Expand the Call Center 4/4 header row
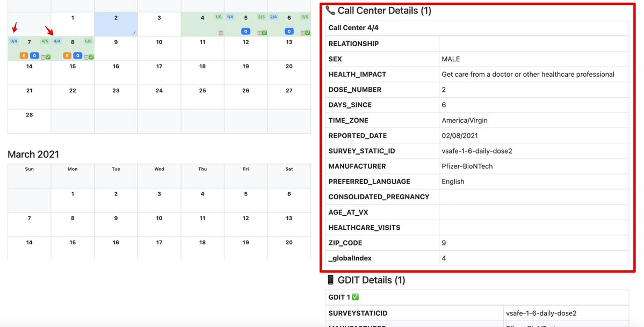The image size is (644, 327). (x=477, y=27)
